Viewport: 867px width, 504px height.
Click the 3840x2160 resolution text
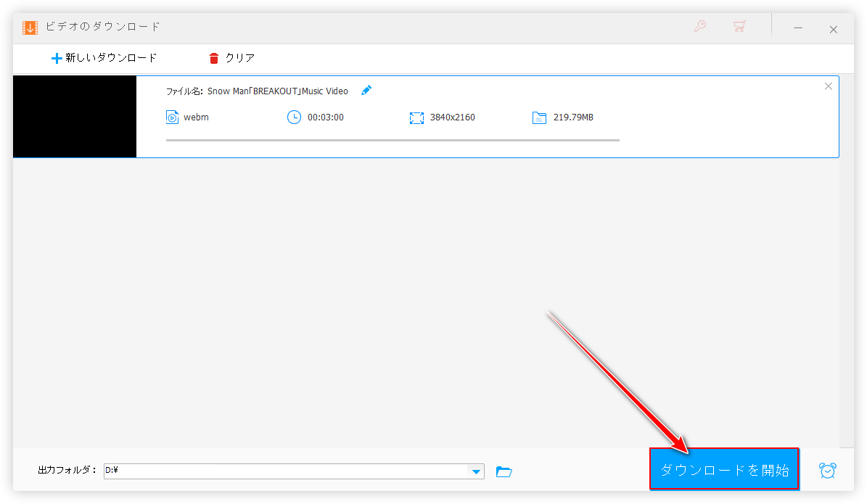(452, 117)
